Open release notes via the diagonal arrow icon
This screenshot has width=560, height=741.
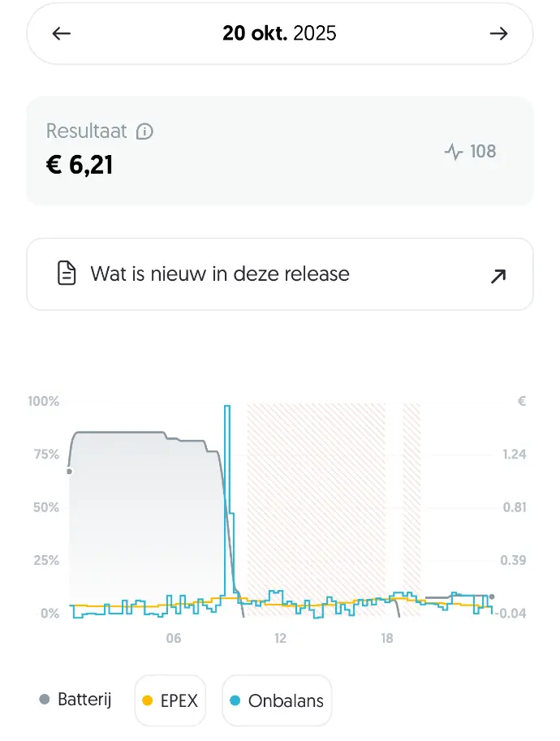(x=496, y=276)
